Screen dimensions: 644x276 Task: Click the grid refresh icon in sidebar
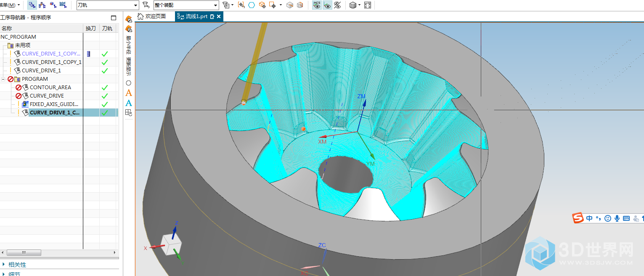[x=129, y=113]
